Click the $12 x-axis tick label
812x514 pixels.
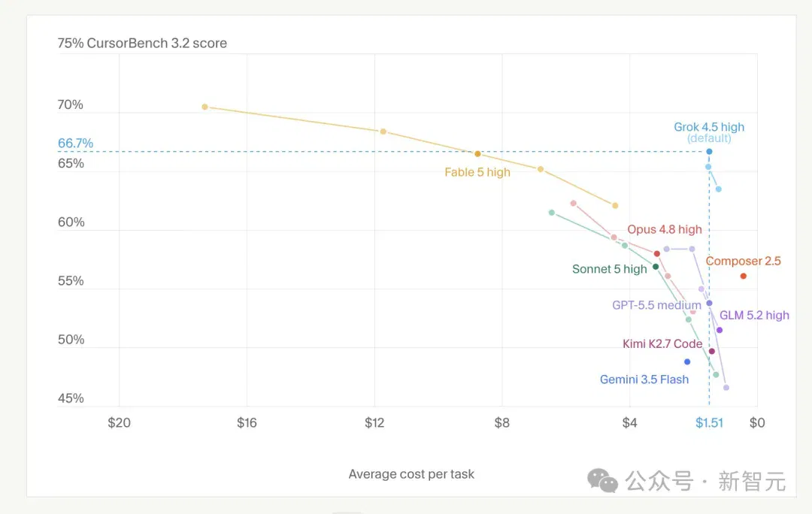click(x=374, y=423)
